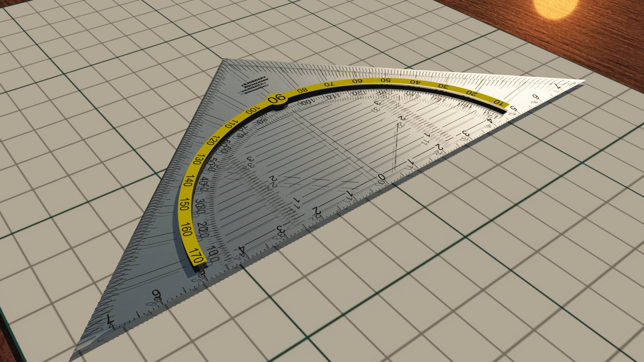Viewport: 644px width, 362px height.
Task: Click the 170 label on yellow arc
Action: [x=197, y=255]
